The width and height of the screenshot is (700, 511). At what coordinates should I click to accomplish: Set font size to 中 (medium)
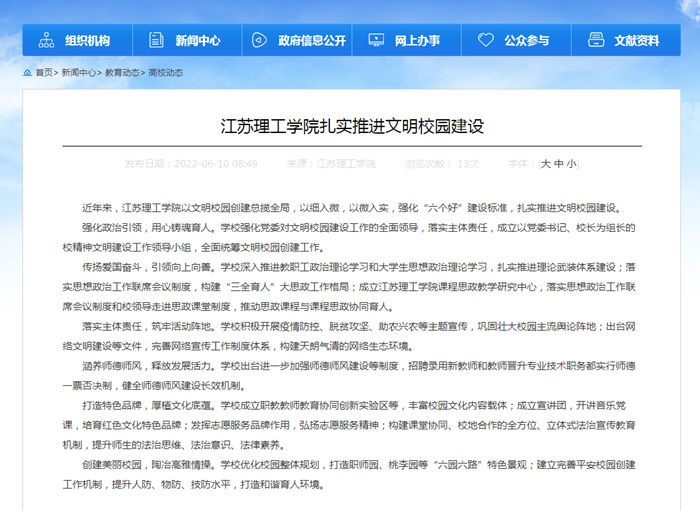coord(559,163)
